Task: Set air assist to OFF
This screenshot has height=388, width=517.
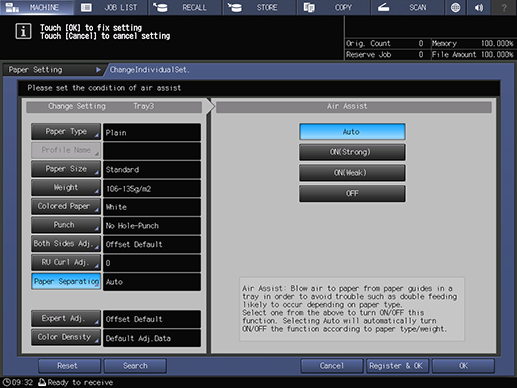Action: coord(352,194)
